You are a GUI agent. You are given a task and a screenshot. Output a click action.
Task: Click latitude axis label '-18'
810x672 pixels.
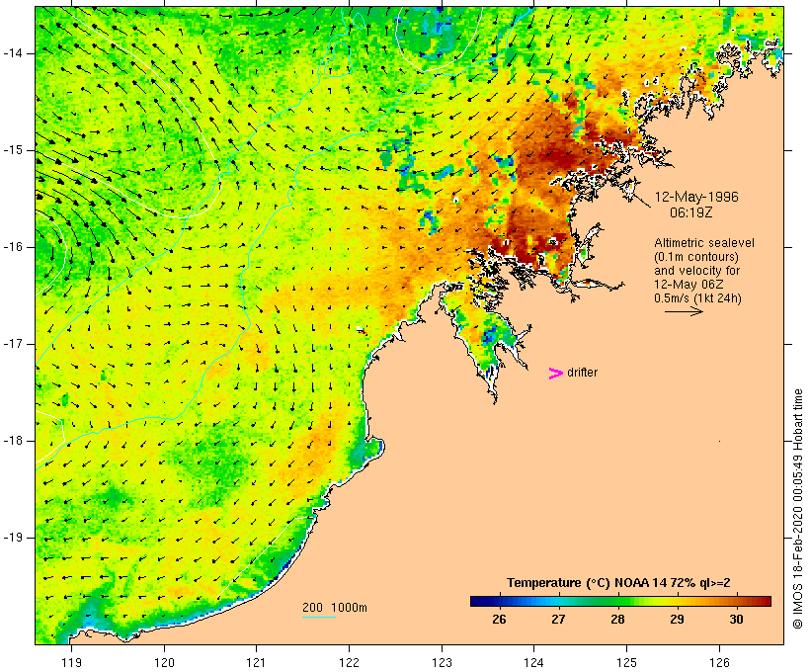pyautogui.click(x=13, y=441)
